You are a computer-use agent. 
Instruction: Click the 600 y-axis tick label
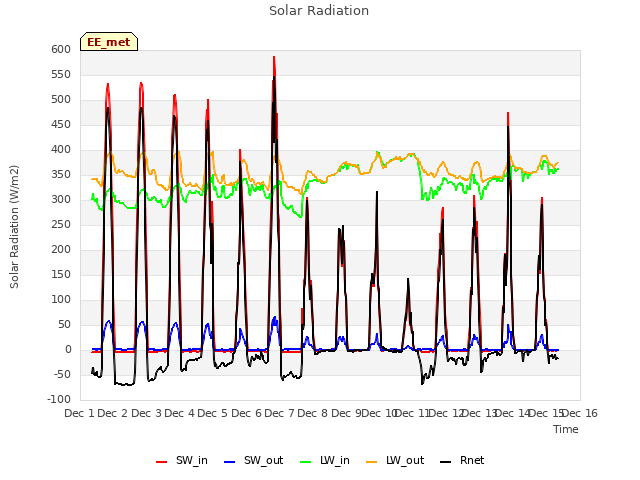(61, 49)
